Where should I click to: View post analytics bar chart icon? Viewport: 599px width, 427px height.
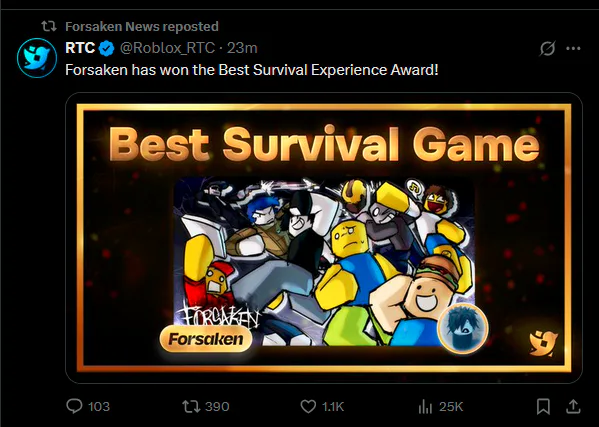[425, 406]
